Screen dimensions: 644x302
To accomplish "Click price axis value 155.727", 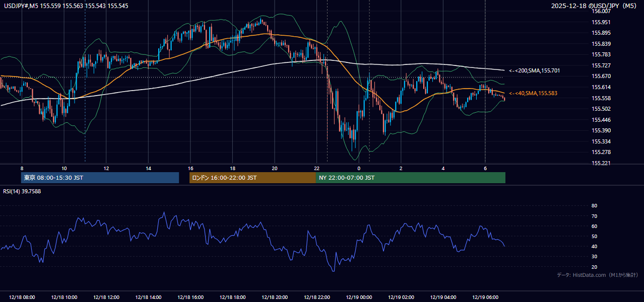I will 601,65.
